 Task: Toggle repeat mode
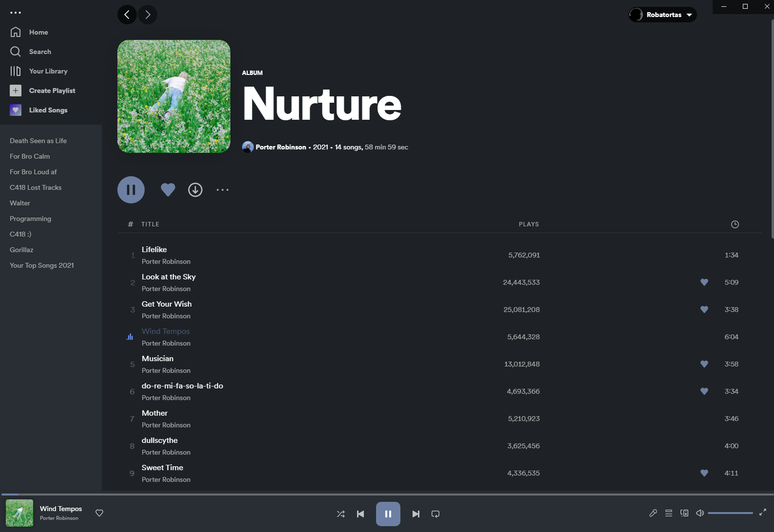435,514
